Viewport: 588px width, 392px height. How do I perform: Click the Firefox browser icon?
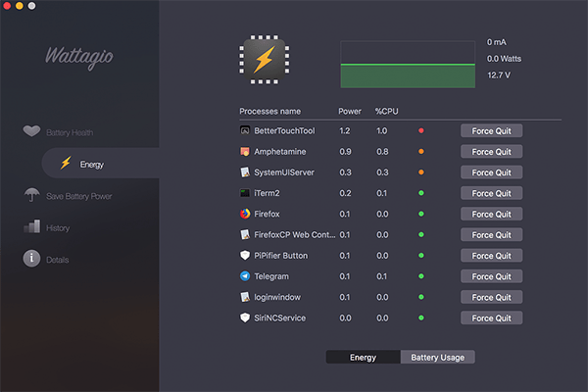point(245,214)
